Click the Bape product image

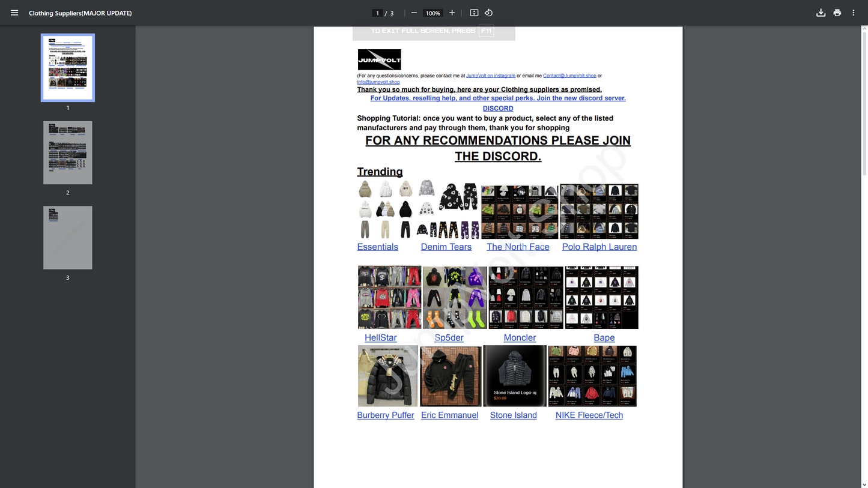pyautogui.click(x=601, y=298)
